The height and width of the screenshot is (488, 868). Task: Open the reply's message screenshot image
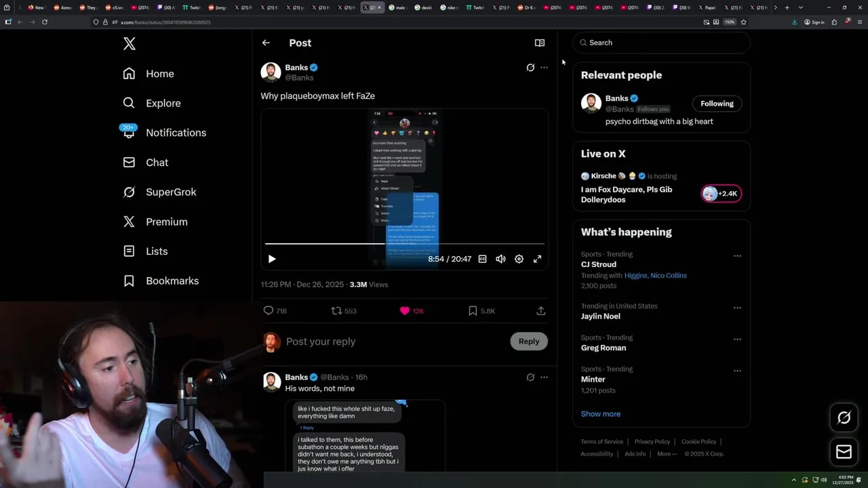point(366,436)
